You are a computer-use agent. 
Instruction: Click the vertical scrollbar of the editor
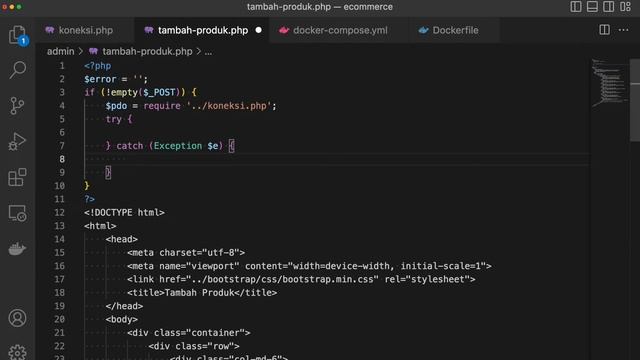635,100
